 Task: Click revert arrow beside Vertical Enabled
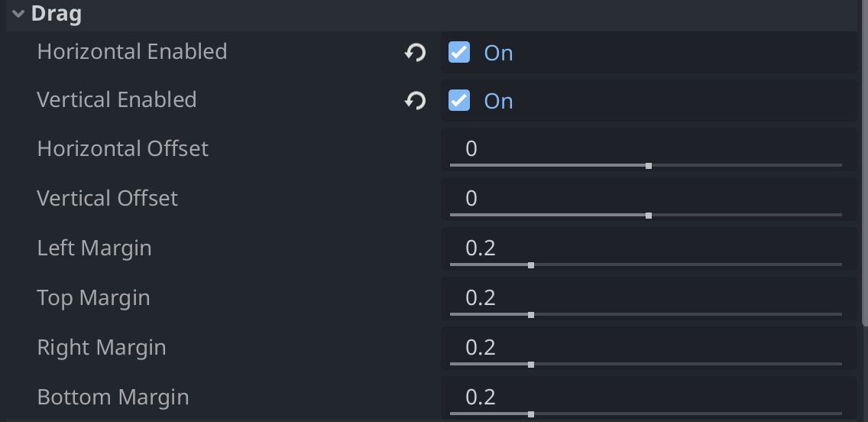[415, 101]
